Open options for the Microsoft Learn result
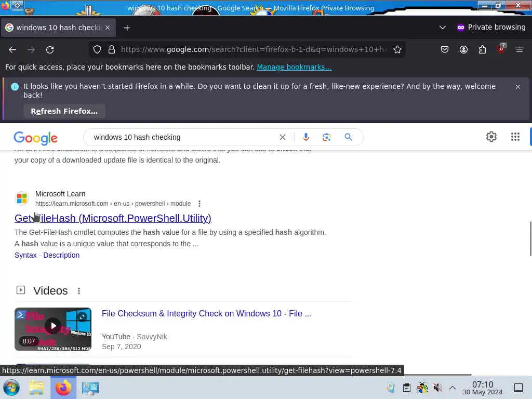Image resolution: width=532 pixels, height=399 pixels. (199, 204)
